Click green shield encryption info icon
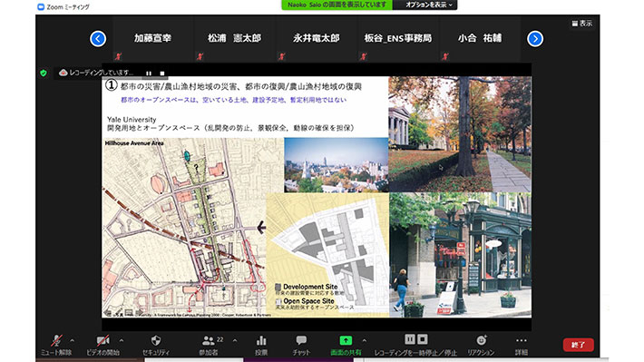Screen dimensions: 644x362 pos(44,73)
